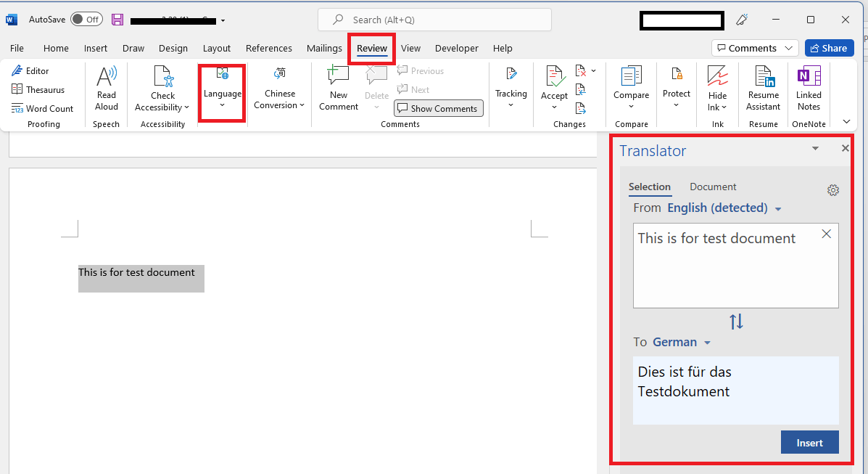Switch to the Design tab

tap(173, 48)
